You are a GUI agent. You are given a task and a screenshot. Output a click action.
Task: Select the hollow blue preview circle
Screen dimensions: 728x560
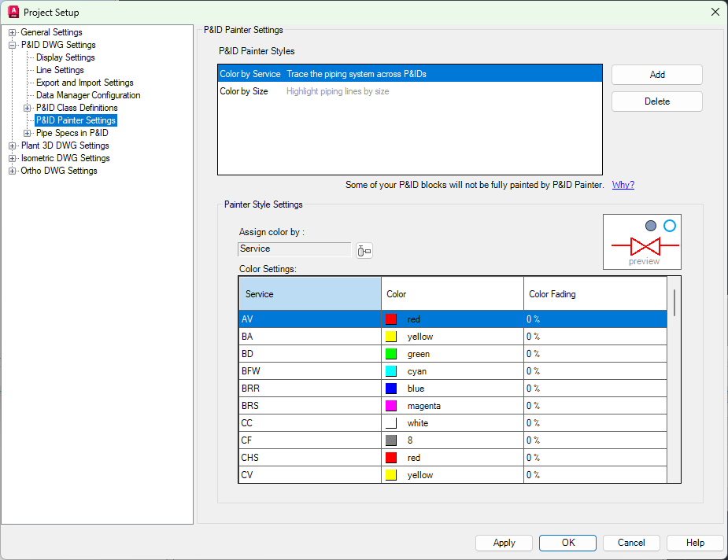point(670,226)
